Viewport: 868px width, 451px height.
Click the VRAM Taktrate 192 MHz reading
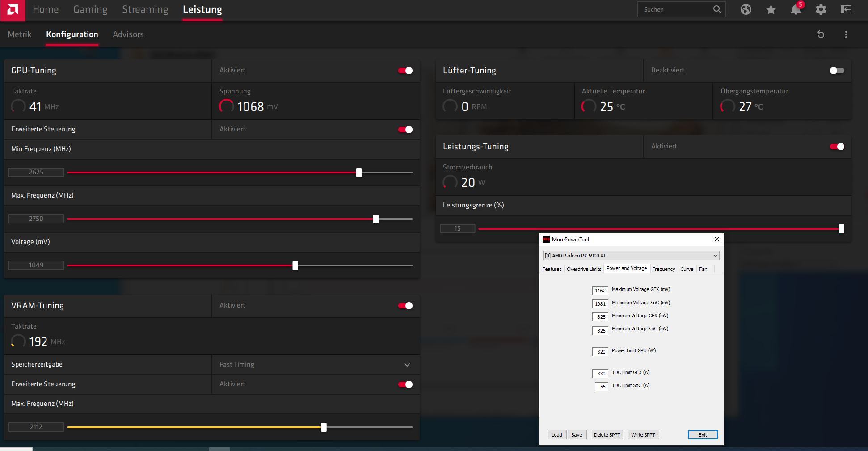point(38,341)
